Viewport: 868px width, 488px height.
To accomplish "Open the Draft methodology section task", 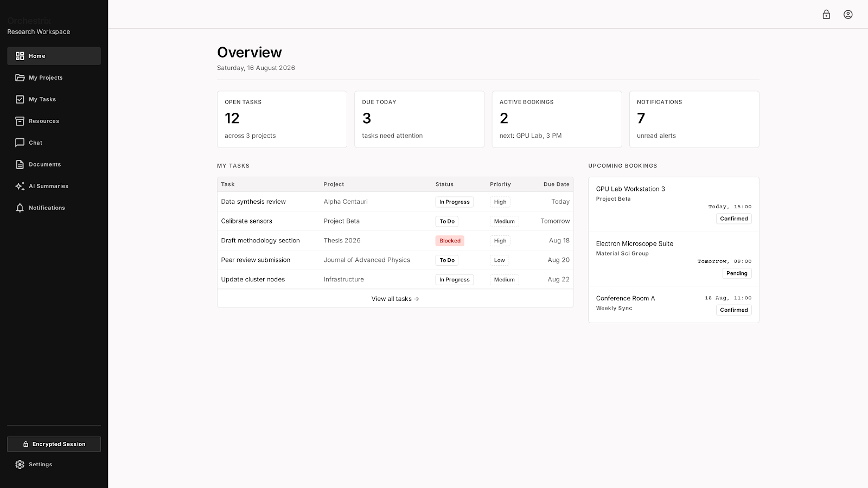I will 260,241.
